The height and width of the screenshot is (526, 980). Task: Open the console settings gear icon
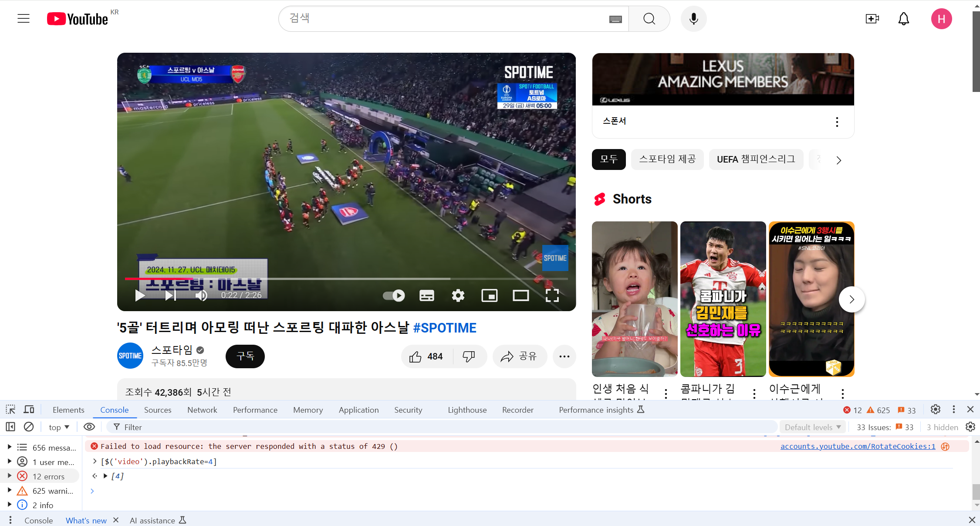(970, 427)
